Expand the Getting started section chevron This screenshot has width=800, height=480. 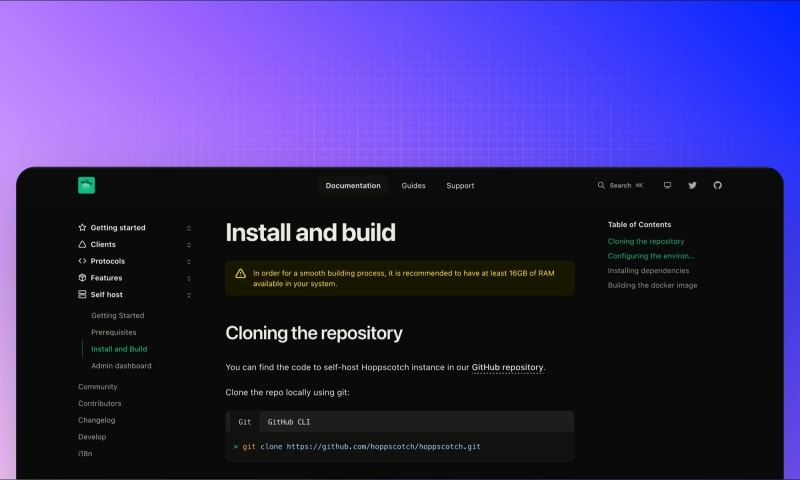click(189, 228)
